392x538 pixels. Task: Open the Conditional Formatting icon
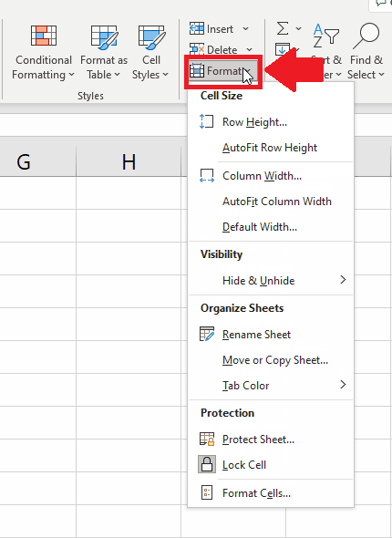click(x=44, y=36)
